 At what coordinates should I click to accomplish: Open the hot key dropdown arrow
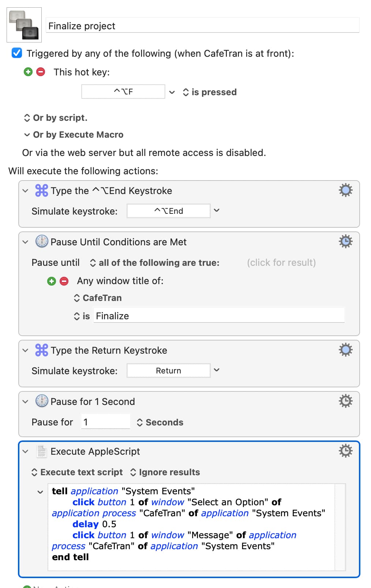pos(172,92)
